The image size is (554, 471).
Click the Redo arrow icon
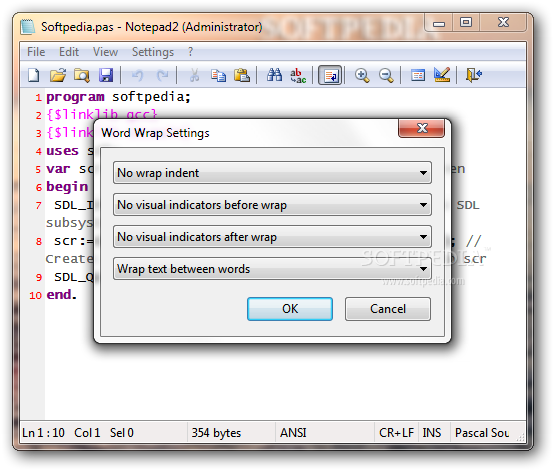[x=162, y=75]
